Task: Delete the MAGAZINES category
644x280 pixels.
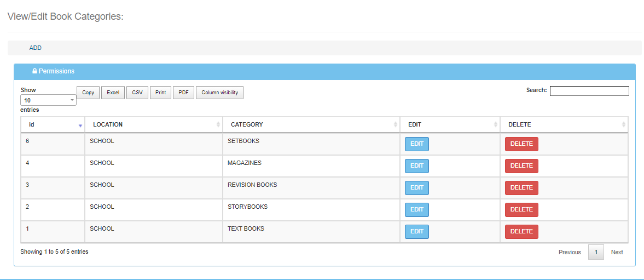Action: point(521,166)
